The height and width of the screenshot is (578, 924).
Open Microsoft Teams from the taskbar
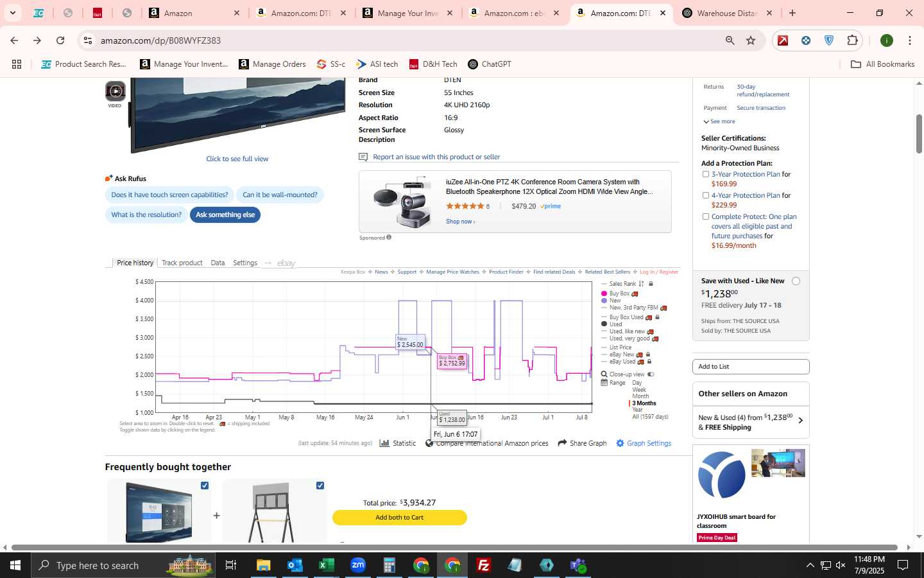[578, 565]
